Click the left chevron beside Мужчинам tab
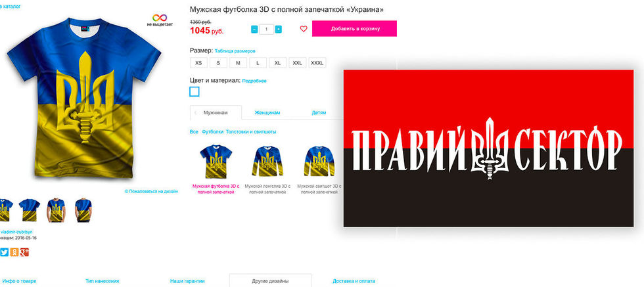Viewport: 644px width, 287px height. 196,112
